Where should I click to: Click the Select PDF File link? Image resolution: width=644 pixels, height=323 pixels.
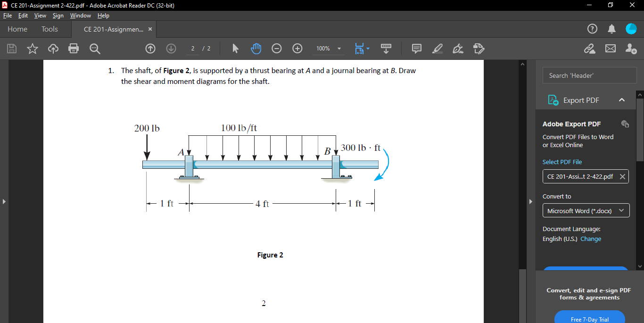pyautogui.click(x=562, y=162)
